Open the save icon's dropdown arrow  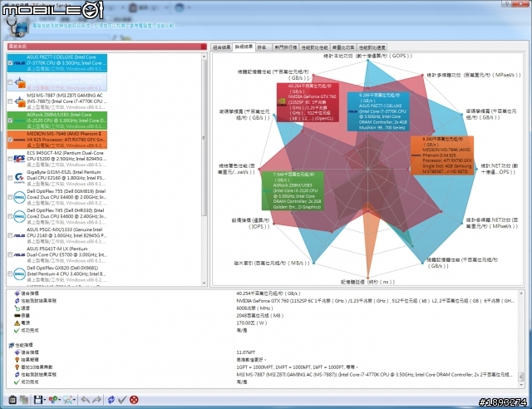(x=44, y=400)
